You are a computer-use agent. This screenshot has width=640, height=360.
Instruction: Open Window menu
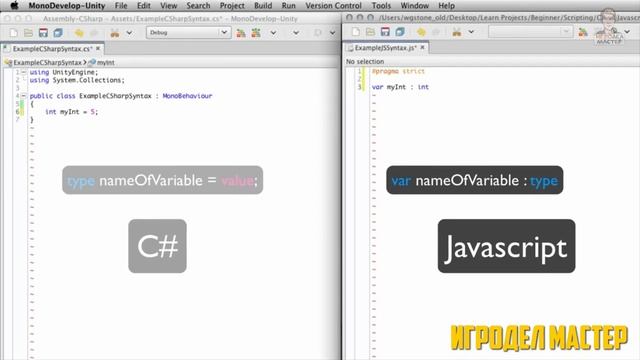[x=415, y=6]
